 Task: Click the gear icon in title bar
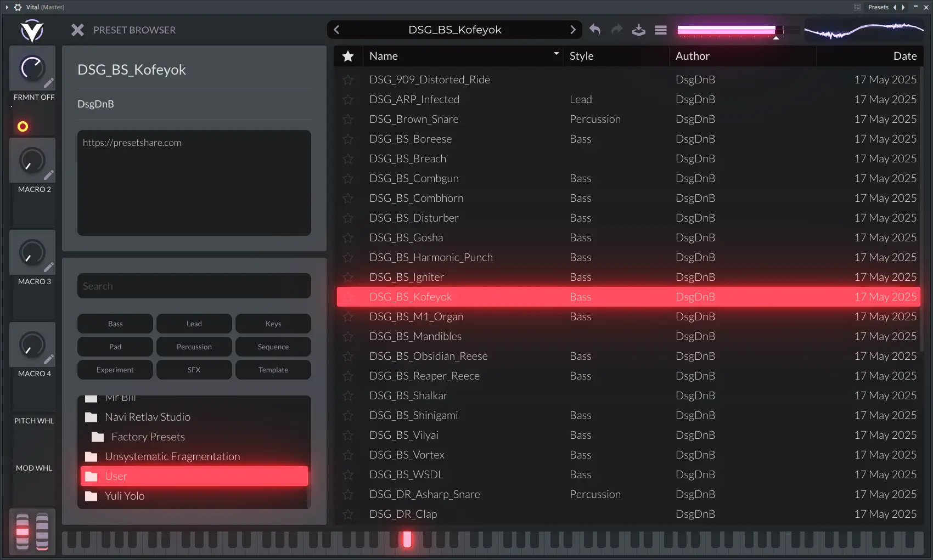18,7
